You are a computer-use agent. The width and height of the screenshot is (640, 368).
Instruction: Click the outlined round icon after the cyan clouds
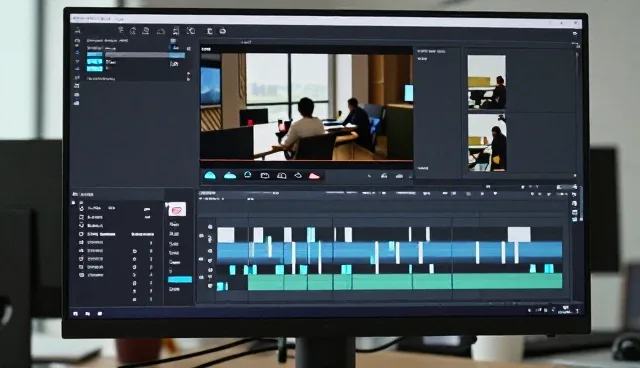tap(248, 175)
